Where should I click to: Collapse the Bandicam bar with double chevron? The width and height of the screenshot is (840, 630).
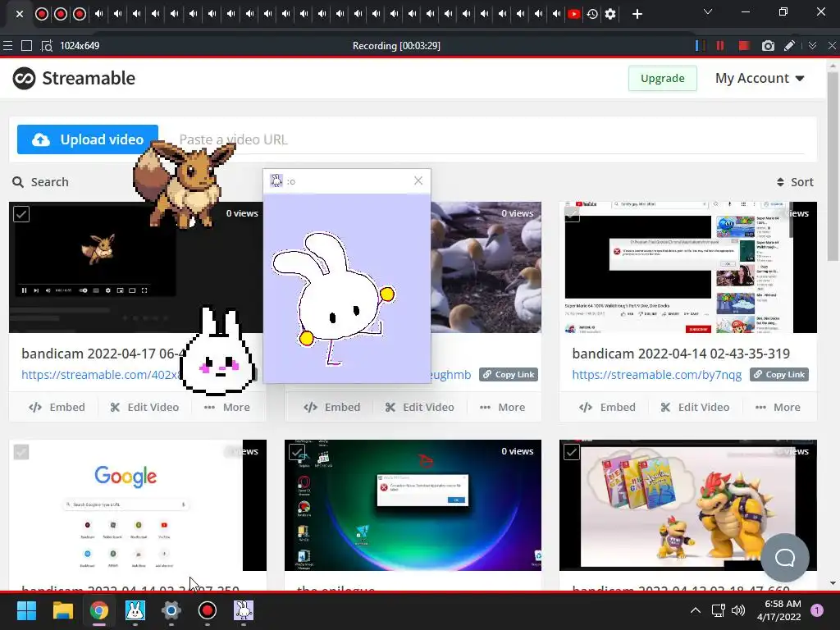coord(812,46)
